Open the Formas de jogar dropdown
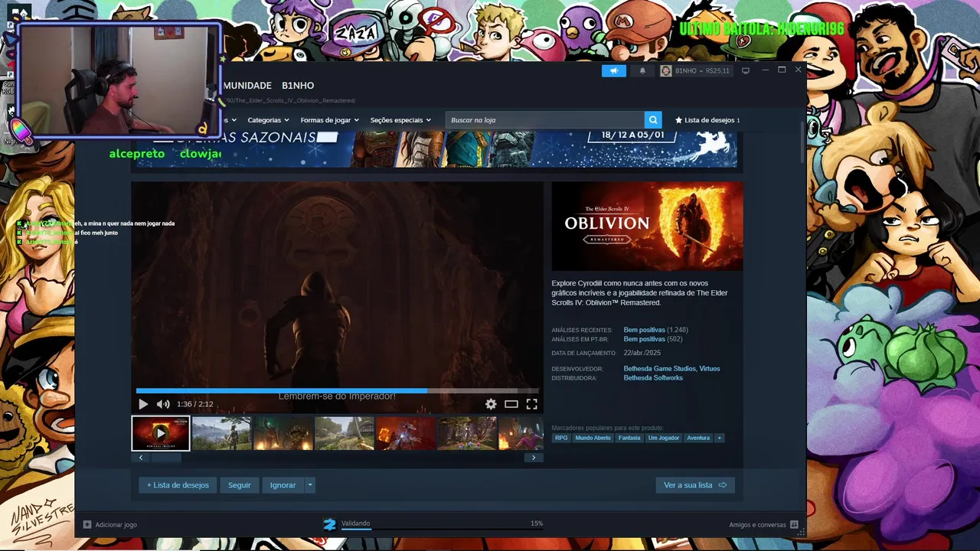This screenshot has width=980, height=551. click(x=329, y=120)
